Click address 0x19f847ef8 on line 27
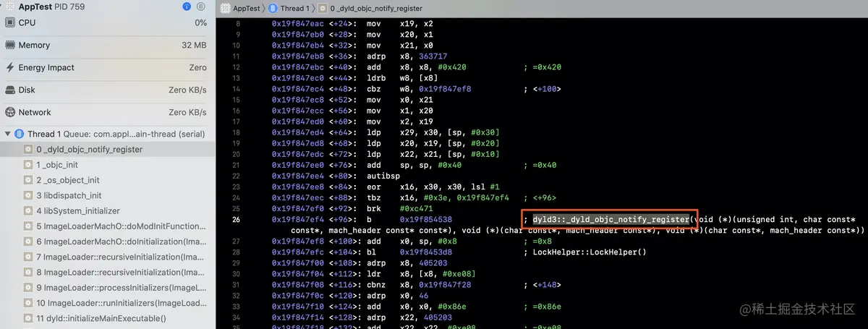 coord(297,241)
